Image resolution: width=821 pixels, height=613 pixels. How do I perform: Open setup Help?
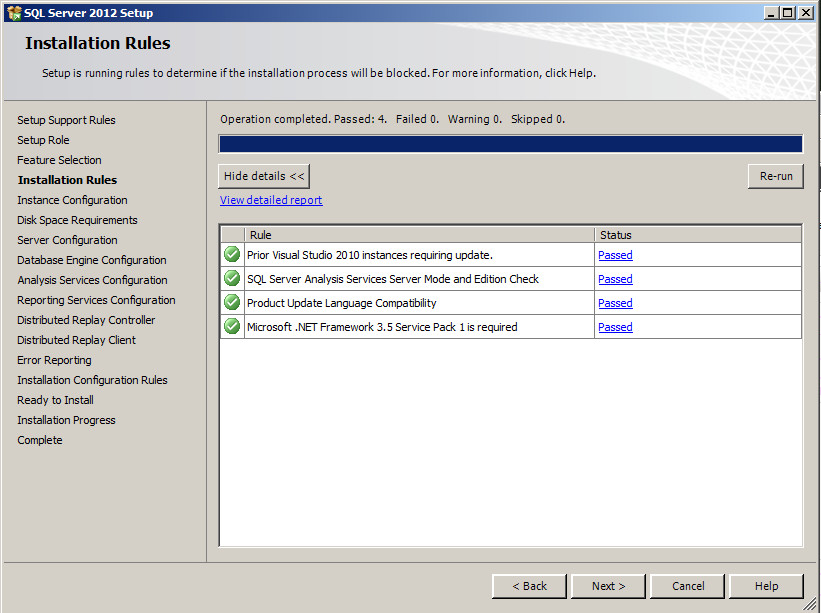766,586
